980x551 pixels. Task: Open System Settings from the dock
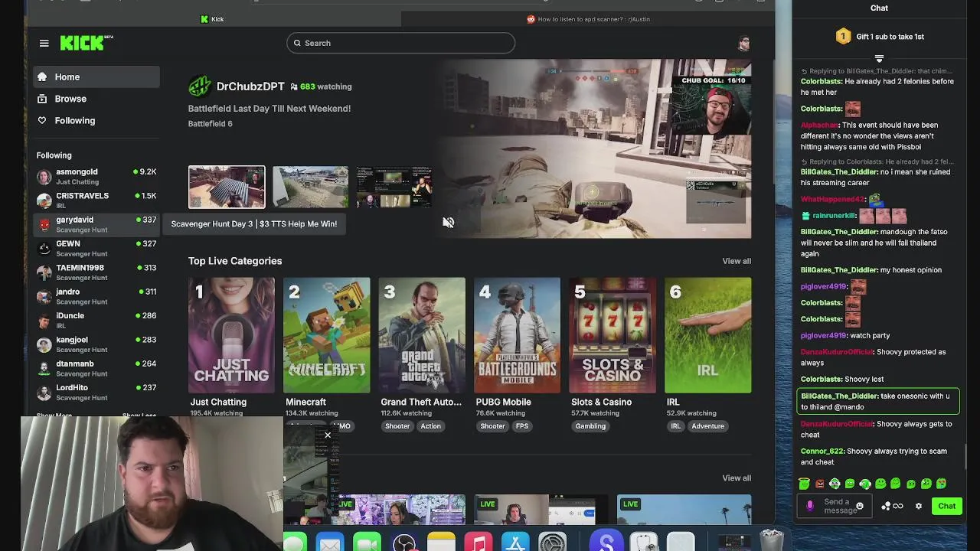pos(552,541)
